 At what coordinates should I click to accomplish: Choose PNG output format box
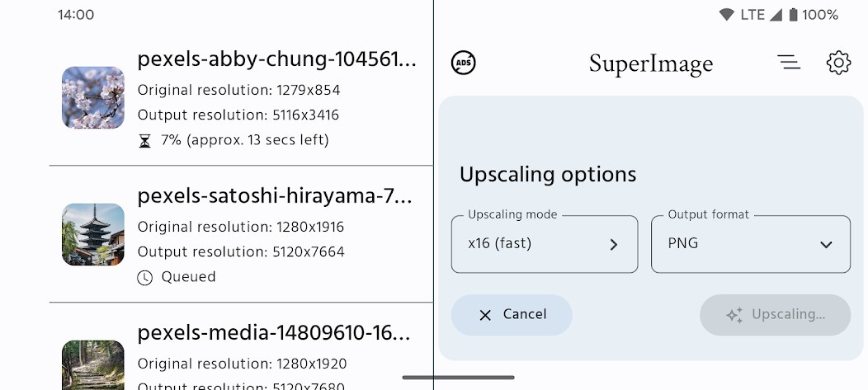pos(751,244)
